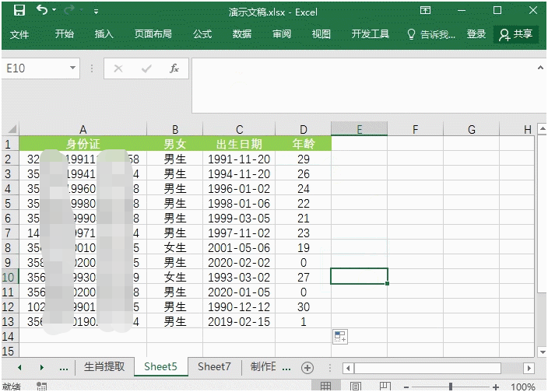Switch to Page Break Preview
Viewport: 548px width, 392px height.
[385, 386]
